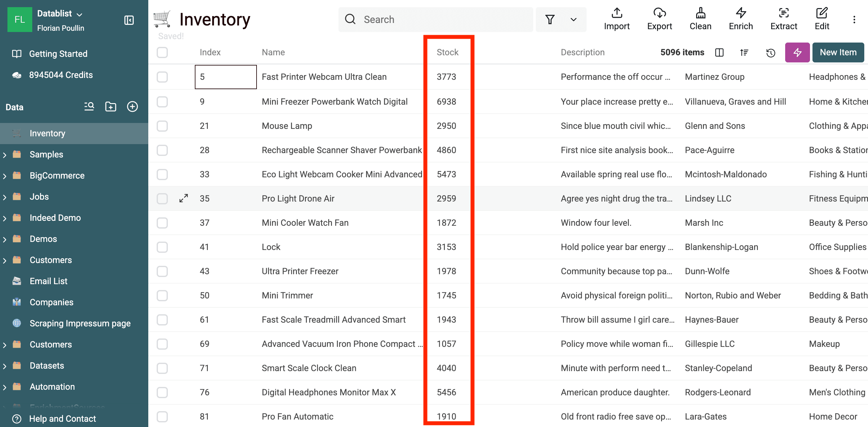This screenshot has width=868, height=427.
Task: Launch the Enrich feature
Action: pyautogui.click(x=740, y=19)
